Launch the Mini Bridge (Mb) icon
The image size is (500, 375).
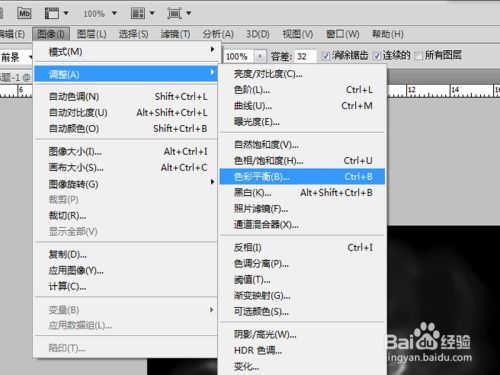point(24,13)
